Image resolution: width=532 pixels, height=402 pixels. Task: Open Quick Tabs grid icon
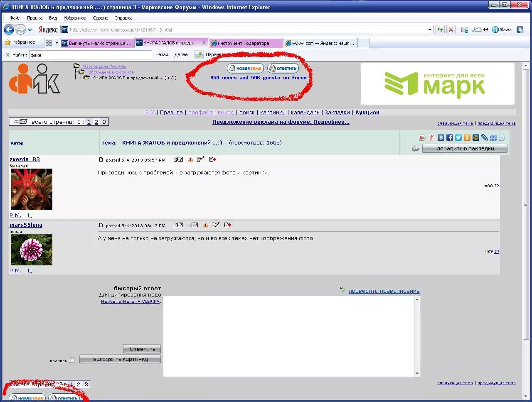[x=49, y=43]
